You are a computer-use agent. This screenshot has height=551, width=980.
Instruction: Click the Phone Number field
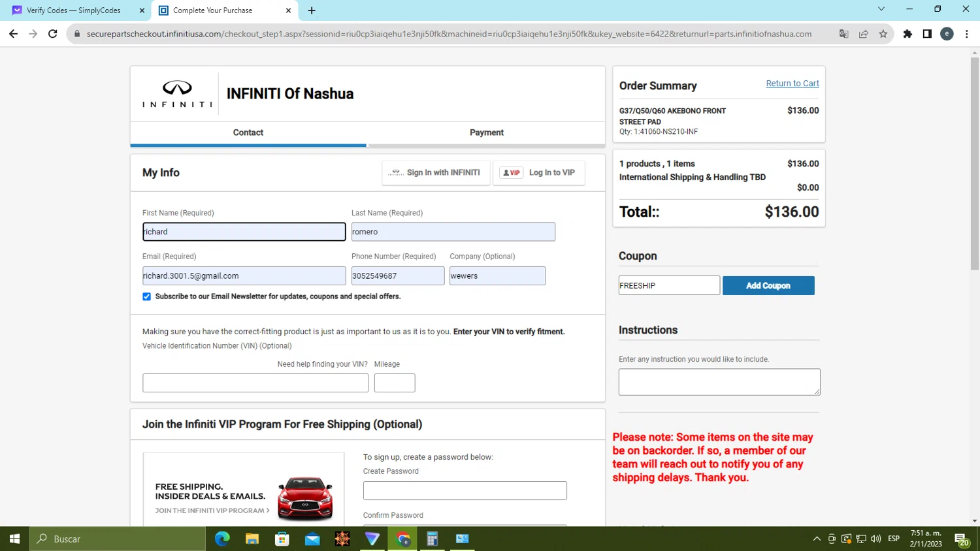(x=398, y=275)
